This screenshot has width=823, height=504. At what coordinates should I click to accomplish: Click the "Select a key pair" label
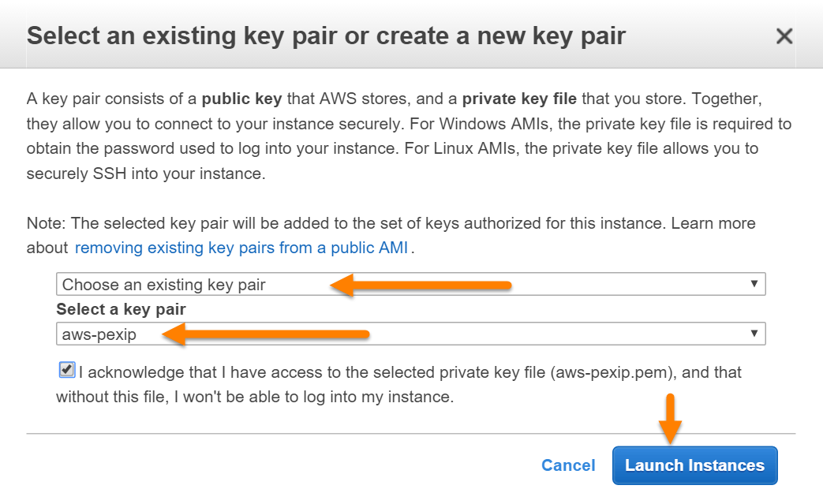tap(121, 309)
